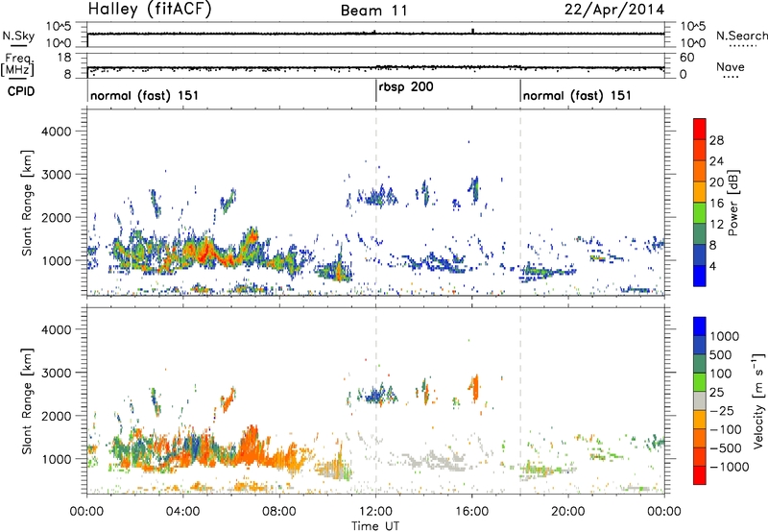Click the power panel 'Slant Range [km]' label
Viewport: 768px width, 532px height.
(27, 203)
